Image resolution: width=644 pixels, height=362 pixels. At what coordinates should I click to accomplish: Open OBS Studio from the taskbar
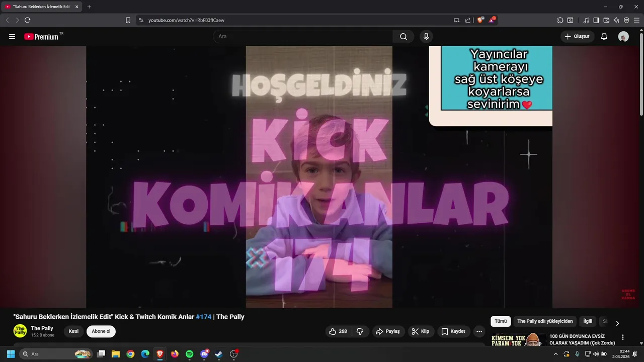pyautogui.click(x=234, y=354)
